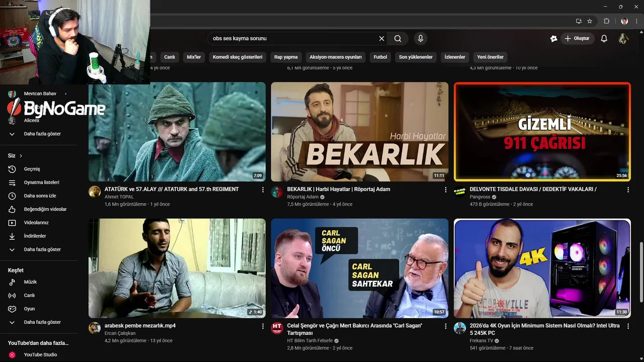Open the Ercan Çalışkan channel name

tap(120, 333)
